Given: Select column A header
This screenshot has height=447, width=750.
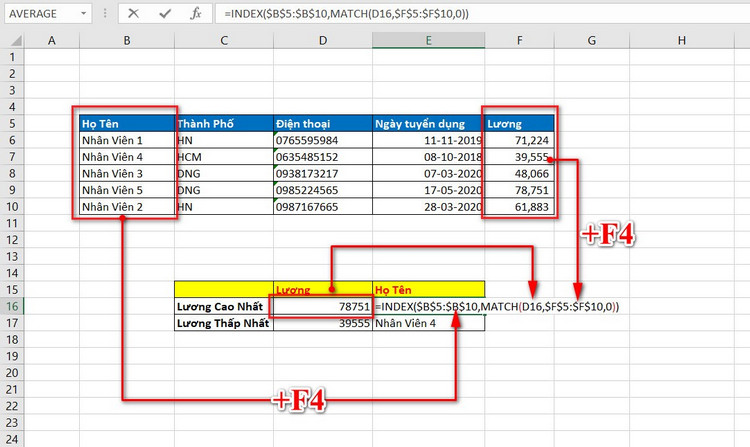Looking at the screenshot, I should coord(52,41).
